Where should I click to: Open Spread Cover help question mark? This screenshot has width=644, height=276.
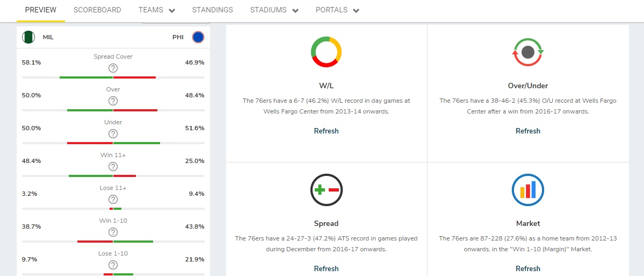(x=113, y=68)
